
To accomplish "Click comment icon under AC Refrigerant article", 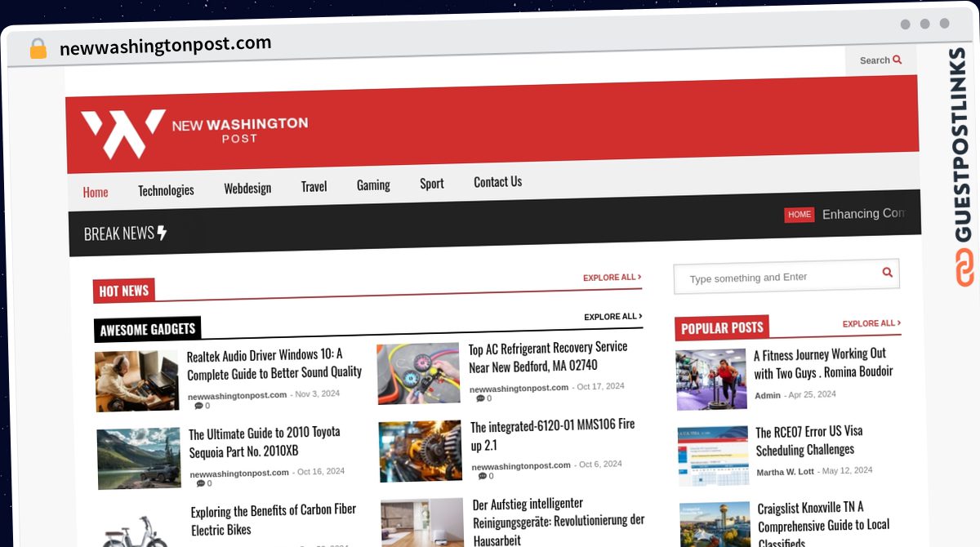I will click(x=481, y=398).
